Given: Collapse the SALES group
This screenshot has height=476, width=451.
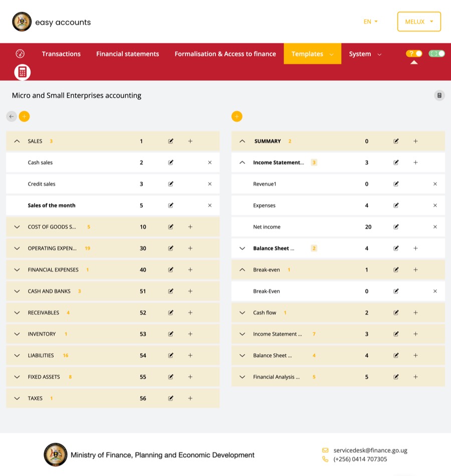Looking at the screenshot, I should click(x=17, y=141).
